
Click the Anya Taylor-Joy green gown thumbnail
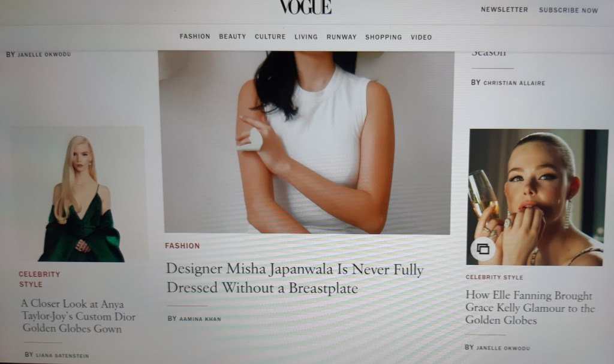coord(80,194)
